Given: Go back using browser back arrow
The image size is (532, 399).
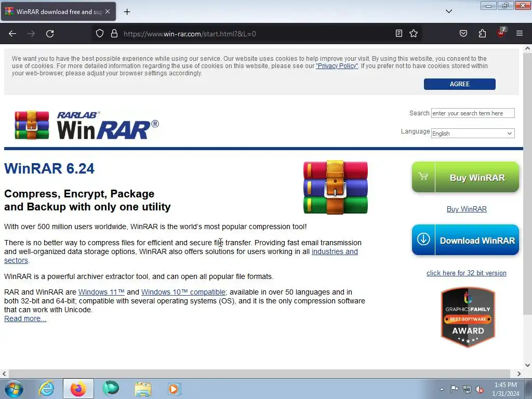Looking at the screenshot, I should click(x=12, y=34).
